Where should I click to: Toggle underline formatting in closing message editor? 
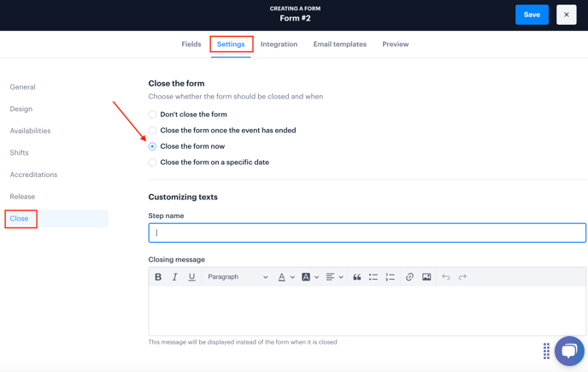(x=191, y=277)
